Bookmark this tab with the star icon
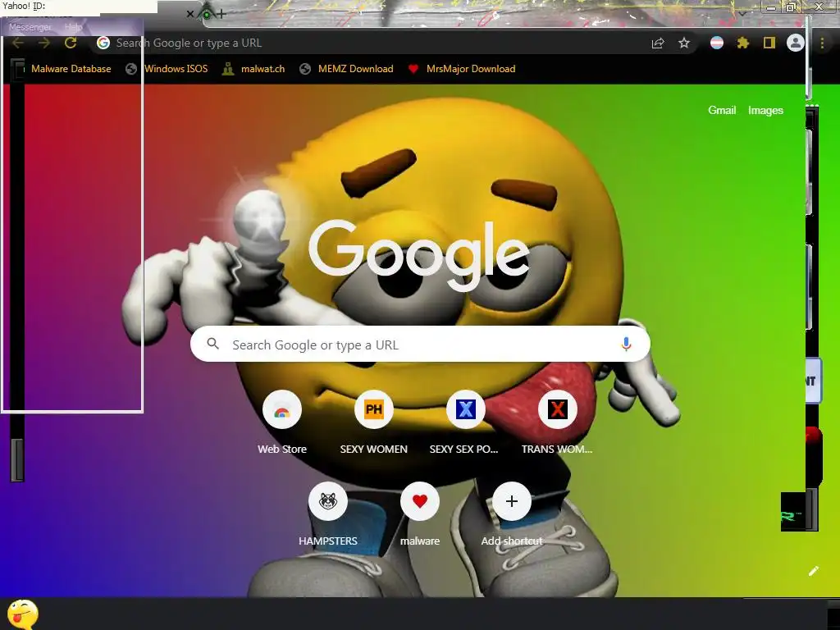 (x=684, y=43)
